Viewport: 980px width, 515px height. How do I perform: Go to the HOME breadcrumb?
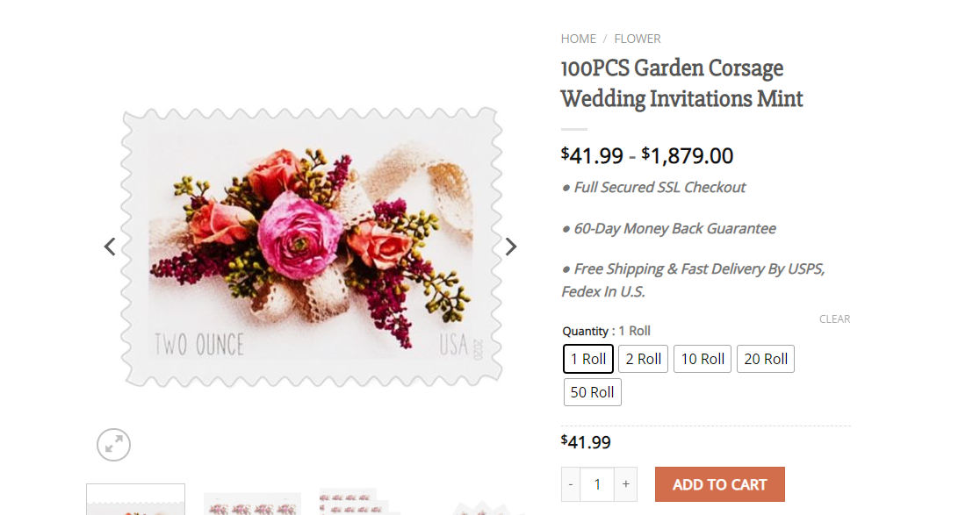coord(579,39)
